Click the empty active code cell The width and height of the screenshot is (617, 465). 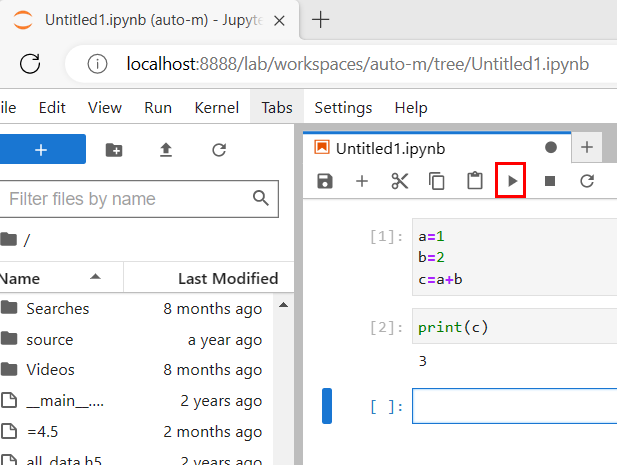[515, 406]
